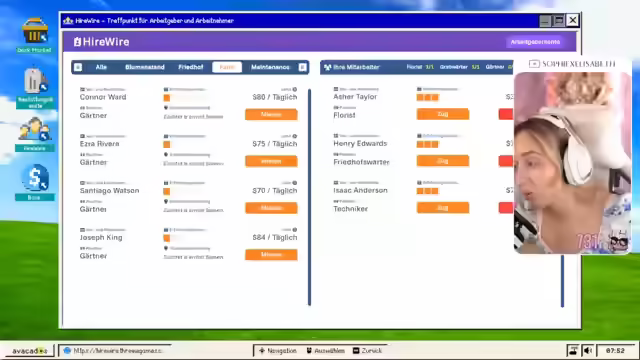The image size is (640, 360).
Task: Hire Ezra Rivera with the orange button
Action: pyautogui.click(x=271, y=161)
